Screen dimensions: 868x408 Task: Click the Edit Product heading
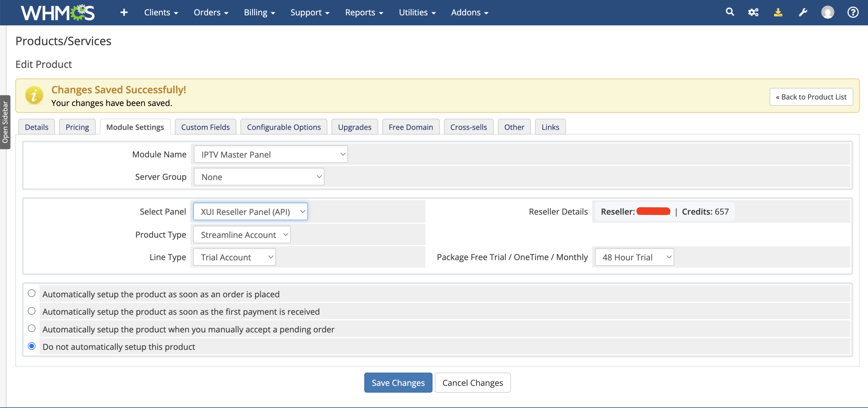click(x=44, y=64)
